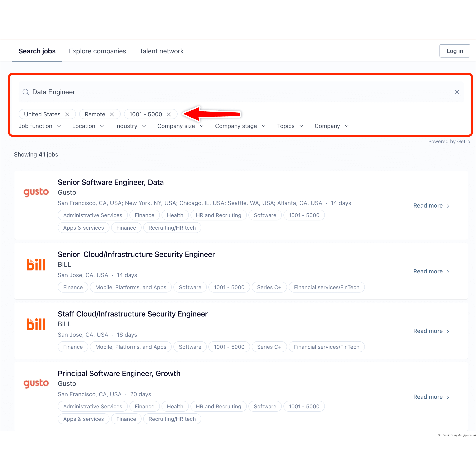Open the Talent network tab

161,51
